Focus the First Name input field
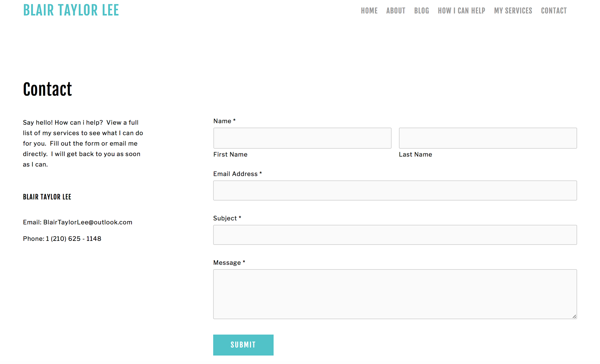600x364 pixels. (x=302, y=138)
